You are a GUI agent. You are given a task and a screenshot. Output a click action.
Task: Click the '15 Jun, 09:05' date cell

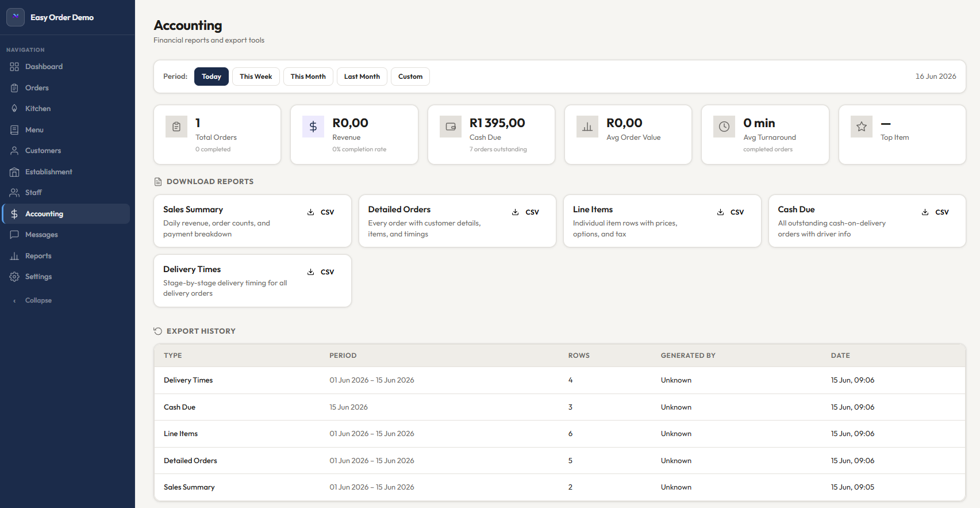pos(852,487)
